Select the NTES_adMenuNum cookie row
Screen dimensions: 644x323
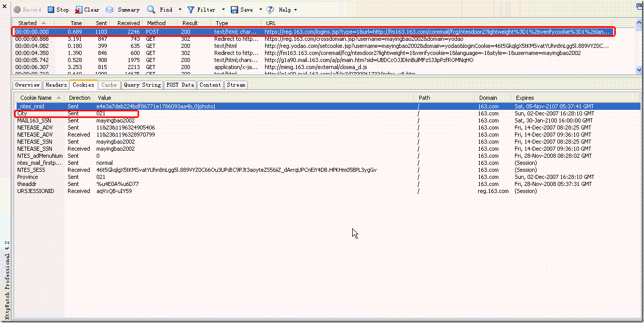(x=327, y=156)
